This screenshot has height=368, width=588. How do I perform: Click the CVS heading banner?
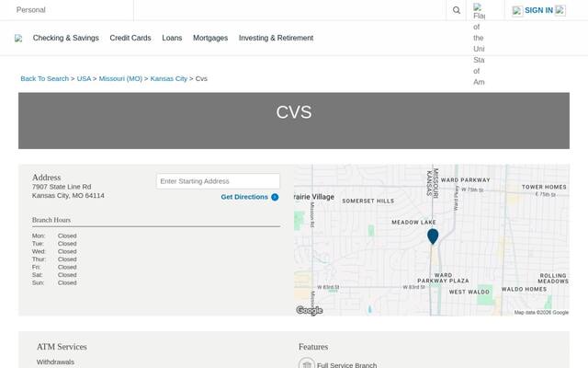tap(294, 121)
